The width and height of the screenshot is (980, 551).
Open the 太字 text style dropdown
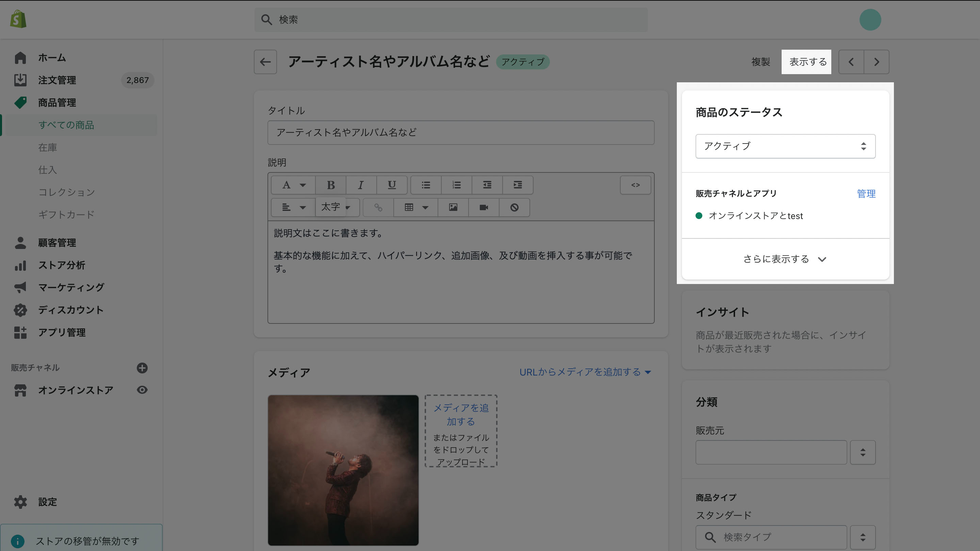click(x=338, y=207)
